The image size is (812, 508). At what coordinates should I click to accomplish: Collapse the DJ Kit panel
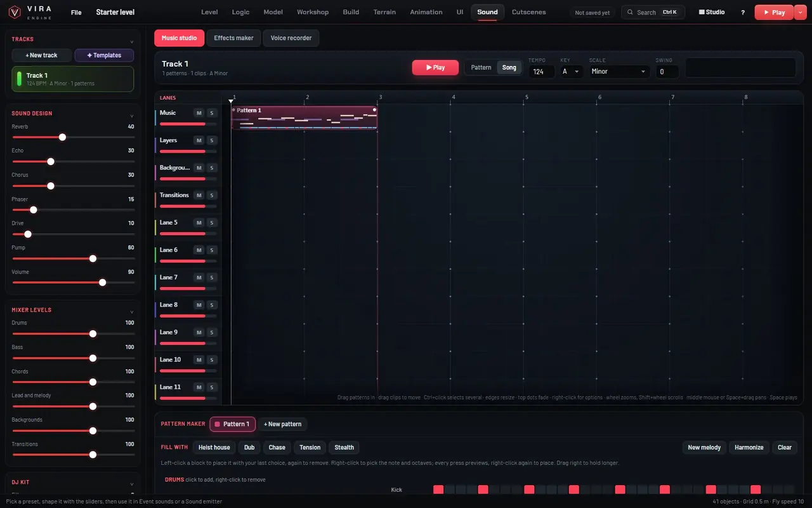(131, 483)
